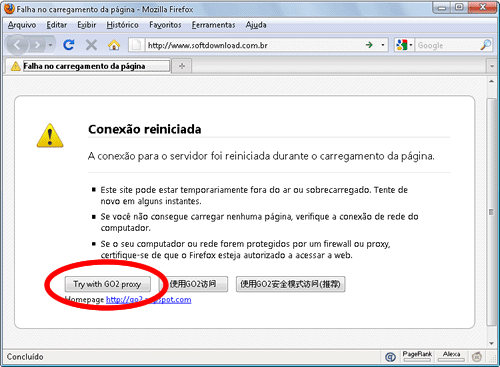
Task: Open the address bar history dropdown
Action: click(x=383, y=45)
